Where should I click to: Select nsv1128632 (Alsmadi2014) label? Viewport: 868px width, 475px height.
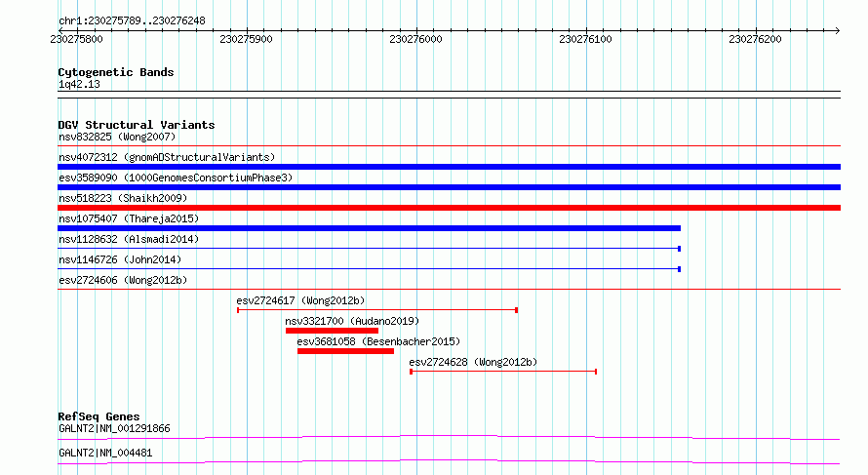tap(129, 239)
